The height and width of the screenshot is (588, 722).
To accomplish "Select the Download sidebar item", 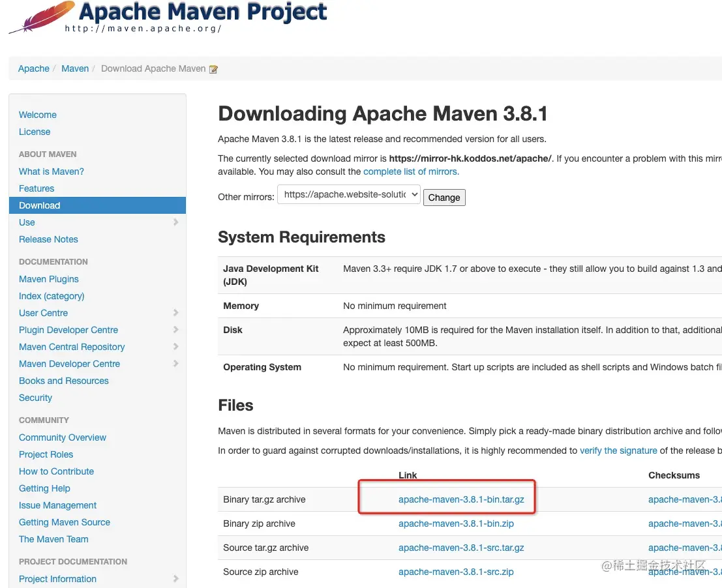I will pyautogui.click(x=98, y=205).
